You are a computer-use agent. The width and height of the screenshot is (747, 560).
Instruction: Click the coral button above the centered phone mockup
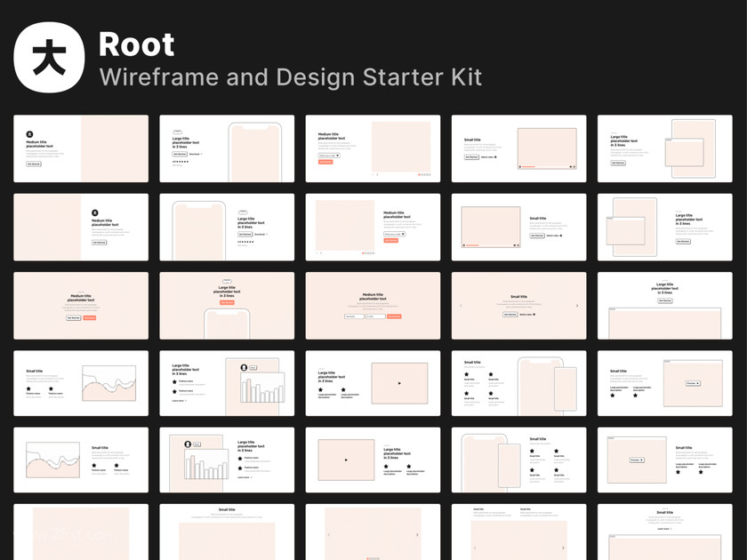coord(227,302)
